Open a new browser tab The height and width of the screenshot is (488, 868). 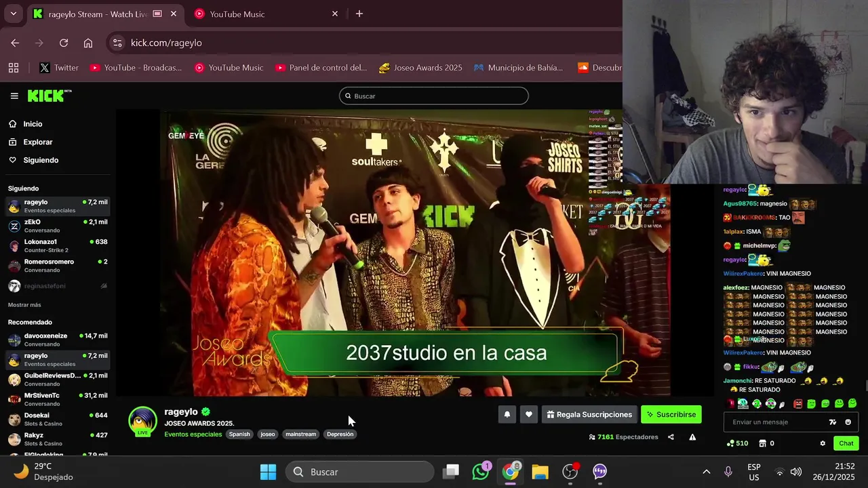(359, 14)
